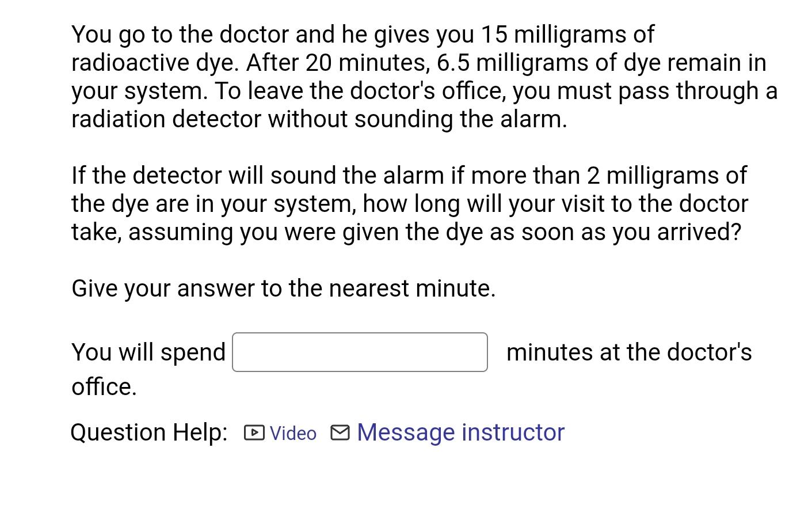This screenshot has width=812, height=516.
Task: Click the Video text link
Action: click(293, 433)
